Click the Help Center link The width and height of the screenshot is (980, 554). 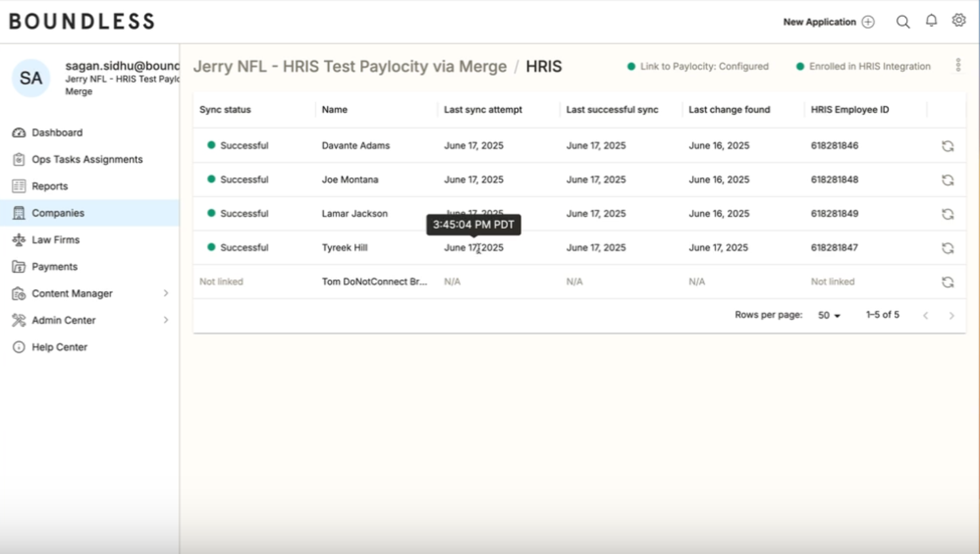click(x=60, y=347)
